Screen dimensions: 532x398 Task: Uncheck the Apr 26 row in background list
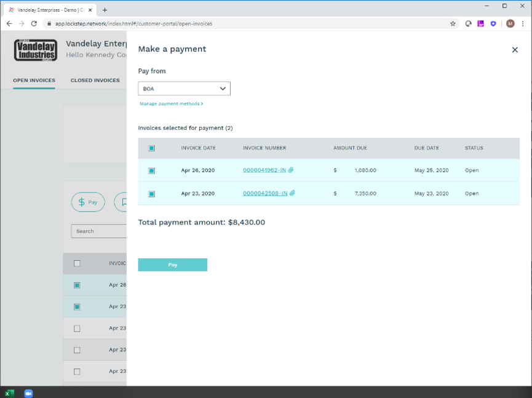coord(77,285)
